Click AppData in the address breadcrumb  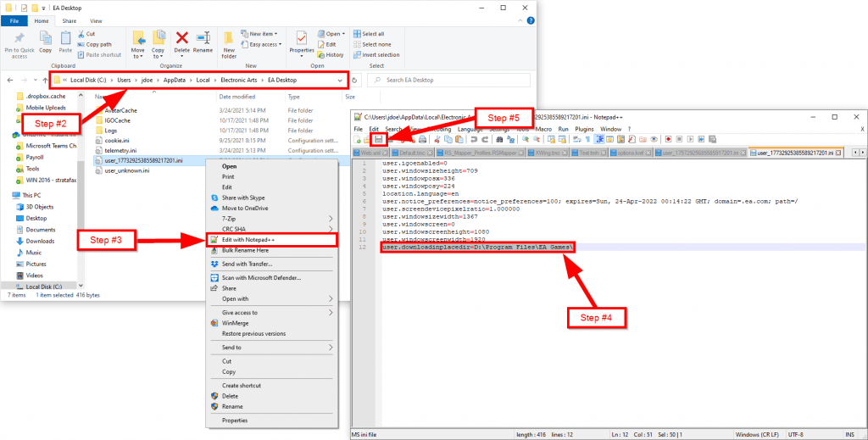[x=175, y=81]
